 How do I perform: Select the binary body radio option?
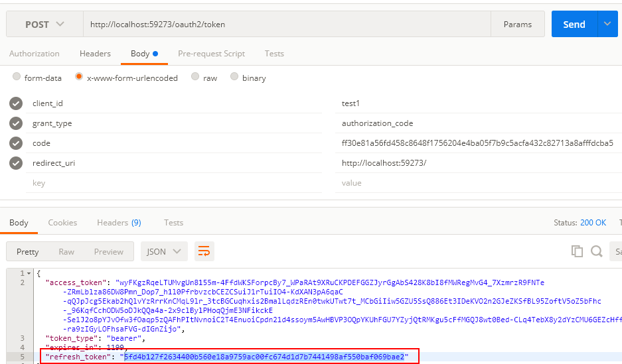(234, 76)
